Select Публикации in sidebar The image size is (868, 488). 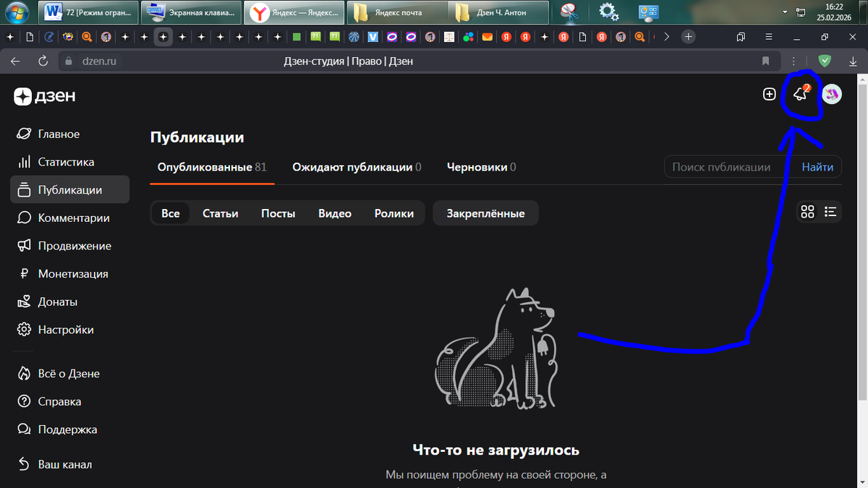click(70, 190)
